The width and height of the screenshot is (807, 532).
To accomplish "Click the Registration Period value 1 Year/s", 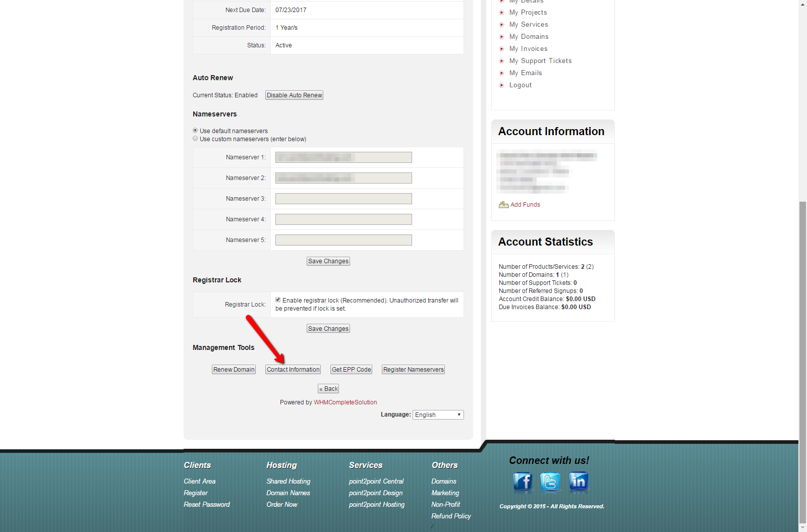I will pyautogui.click(x=286, y=28).
